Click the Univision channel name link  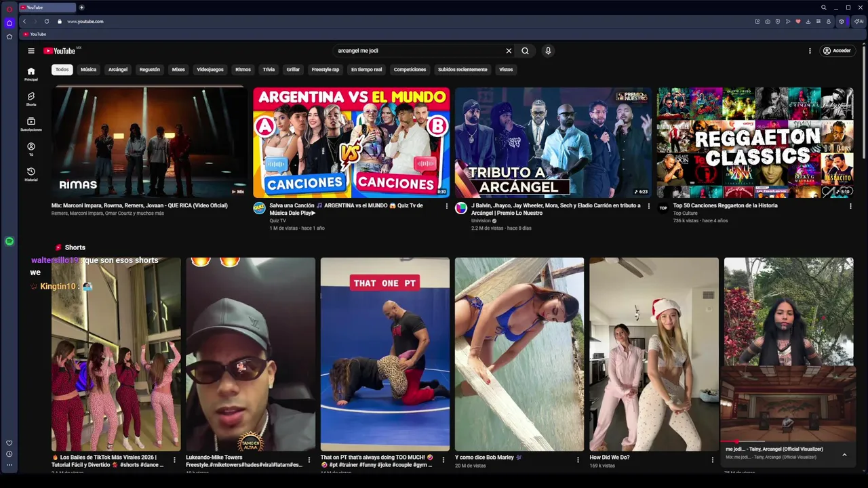481,221
